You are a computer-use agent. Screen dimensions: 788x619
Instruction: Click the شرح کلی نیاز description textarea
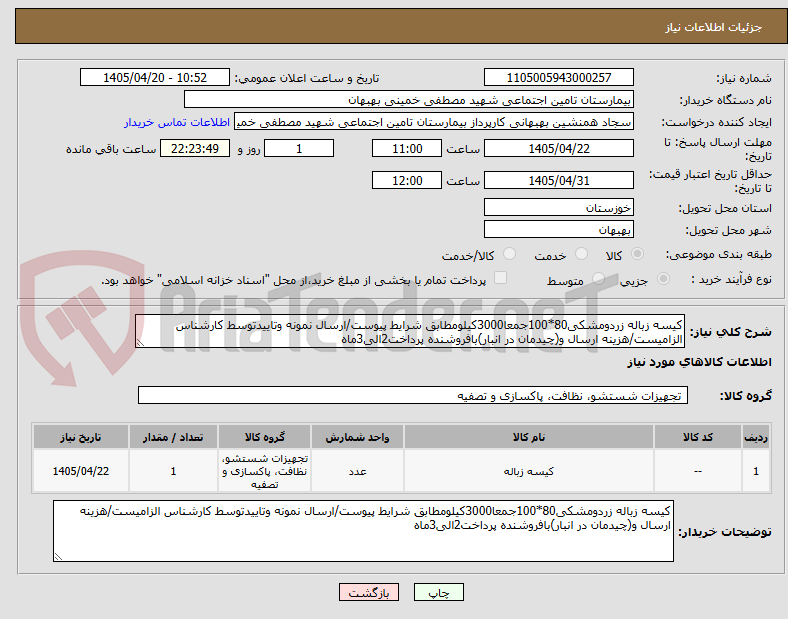410,332
